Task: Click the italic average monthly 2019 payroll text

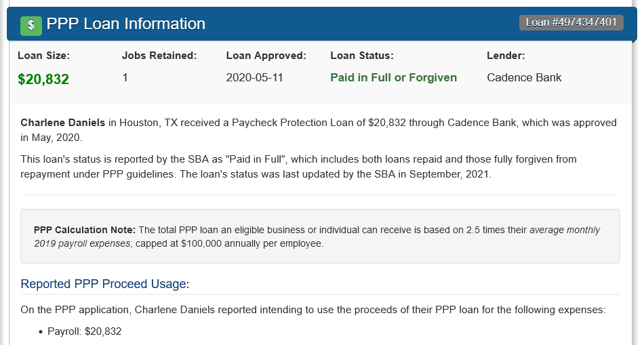Action: coord(317,237)
